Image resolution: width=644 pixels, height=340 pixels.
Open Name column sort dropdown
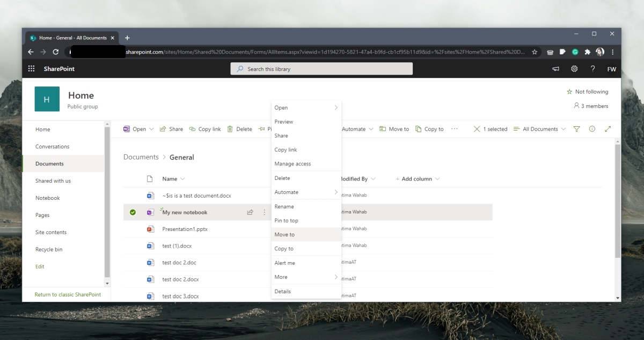[182, 179]
